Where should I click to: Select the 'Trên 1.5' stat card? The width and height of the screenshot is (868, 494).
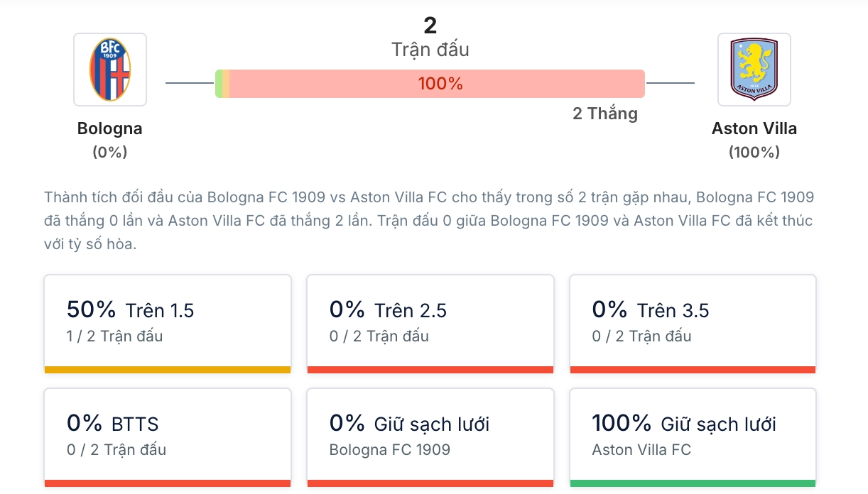pos(168,323)
